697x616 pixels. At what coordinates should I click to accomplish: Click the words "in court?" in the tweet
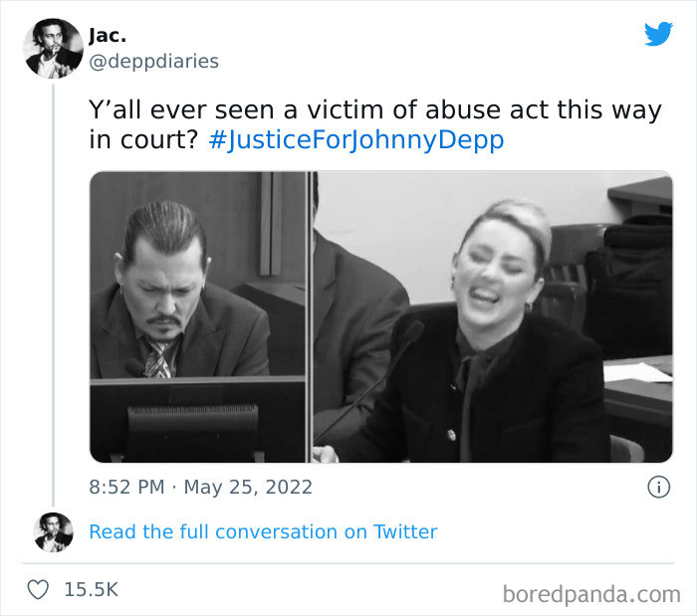143,140
